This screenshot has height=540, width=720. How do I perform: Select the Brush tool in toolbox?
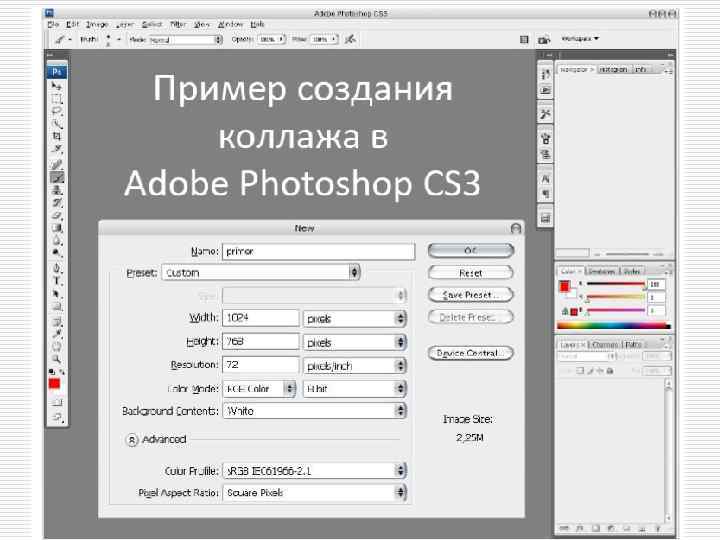tap(56, 177)
